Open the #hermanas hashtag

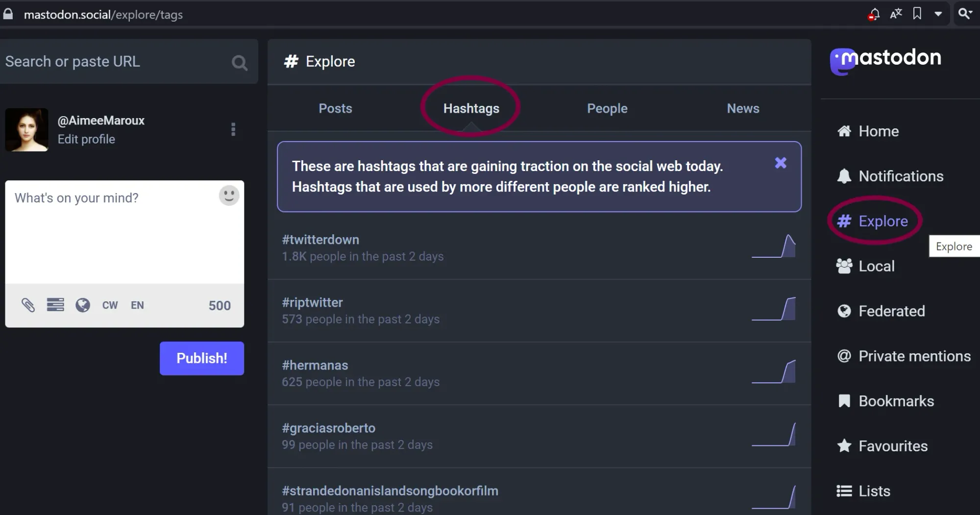315,365
